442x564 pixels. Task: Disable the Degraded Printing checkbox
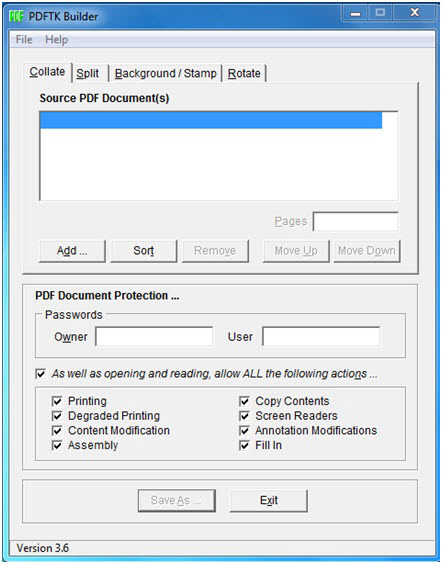click(x=57, y=416)
